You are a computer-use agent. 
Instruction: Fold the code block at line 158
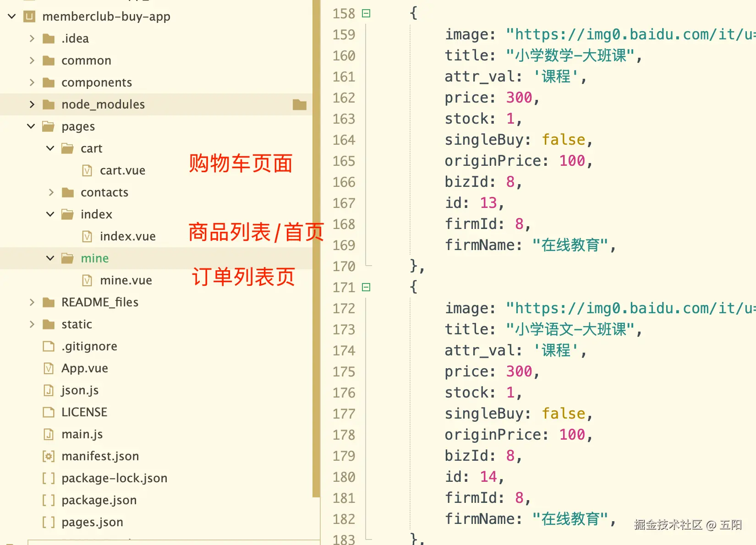pyautogui.click(x=366, y=13)
